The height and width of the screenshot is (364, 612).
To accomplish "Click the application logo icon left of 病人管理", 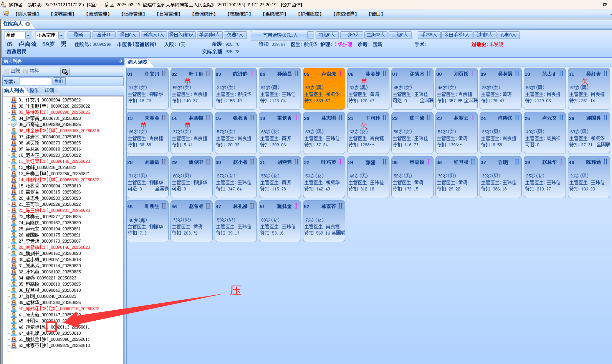I will coord(6,14).
